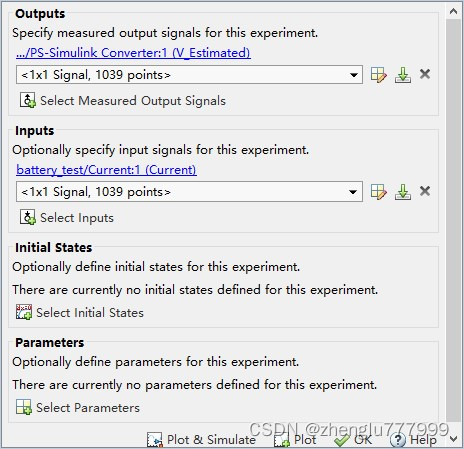
Task: Open Help with the question mark button
Action: 413,440
